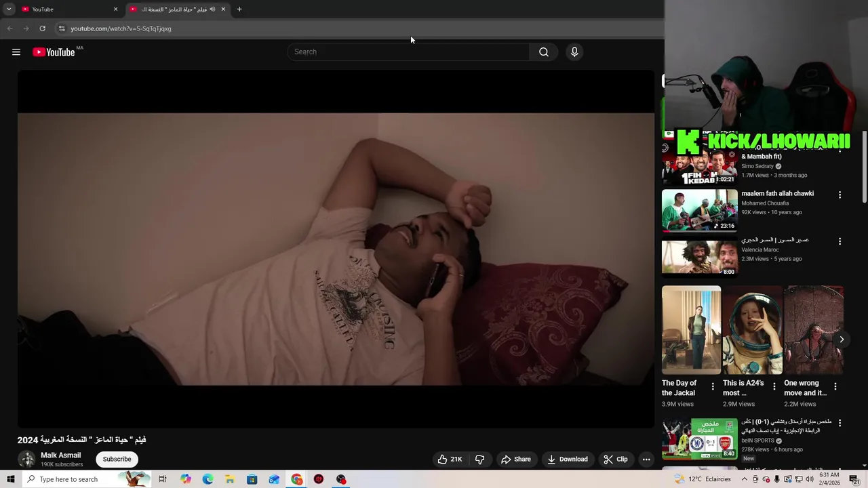Download this video
This screenshot has width=868, height=488.
[x=568, y=460]
